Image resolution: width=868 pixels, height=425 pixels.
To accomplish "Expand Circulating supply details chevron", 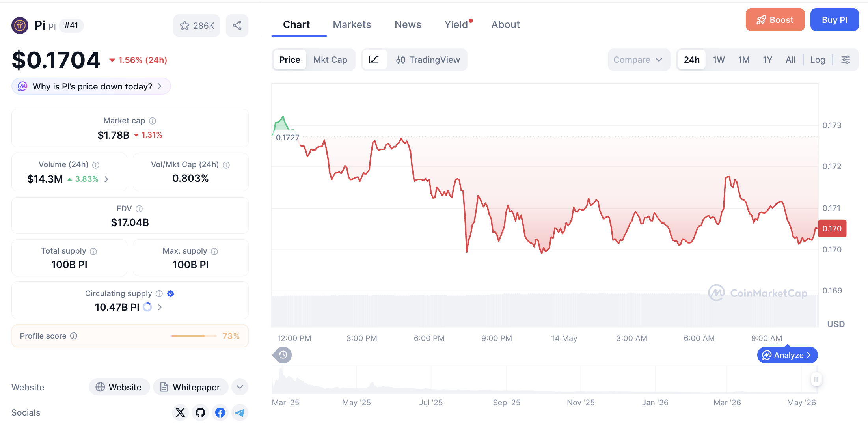I will pos(160,307).
